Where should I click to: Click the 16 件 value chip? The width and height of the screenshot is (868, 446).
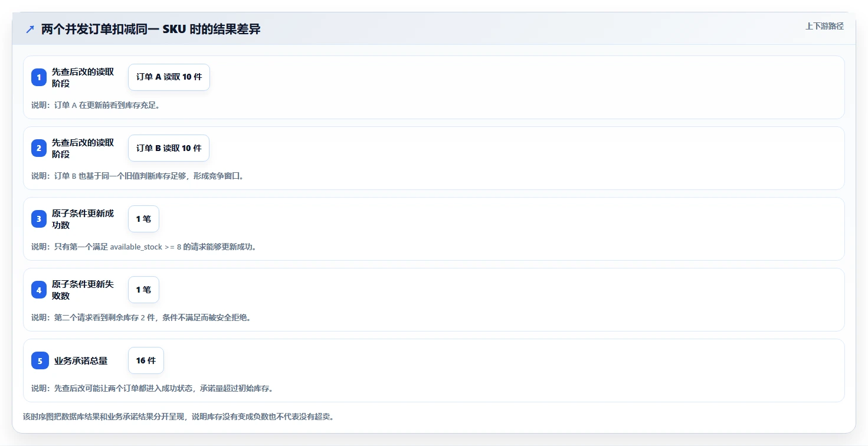pos(146,360)
